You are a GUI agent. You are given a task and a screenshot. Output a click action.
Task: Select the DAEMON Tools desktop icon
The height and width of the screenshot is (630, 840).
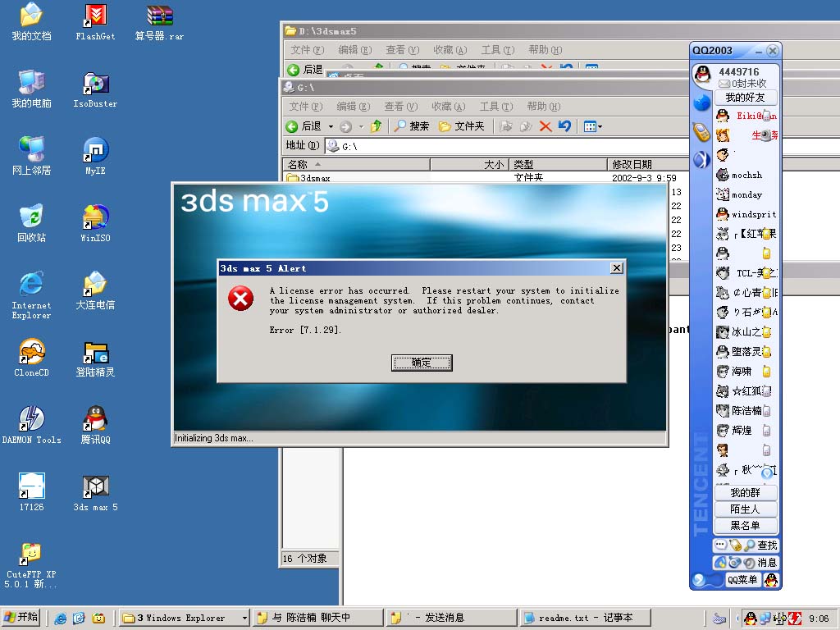(32, 426)
